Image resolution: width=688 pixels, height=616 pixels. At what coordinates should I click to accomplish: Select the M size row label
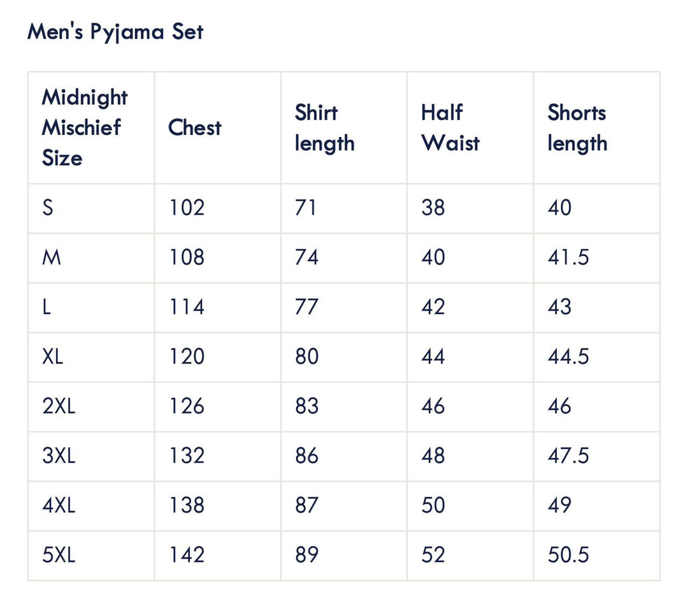point(52,257)
